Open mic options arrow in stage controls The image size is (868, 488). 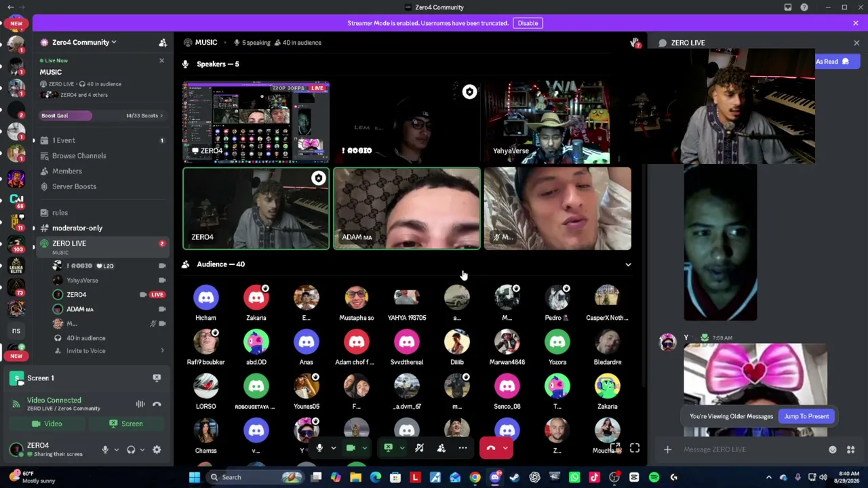pyautogui.click(x=333, y=449)
